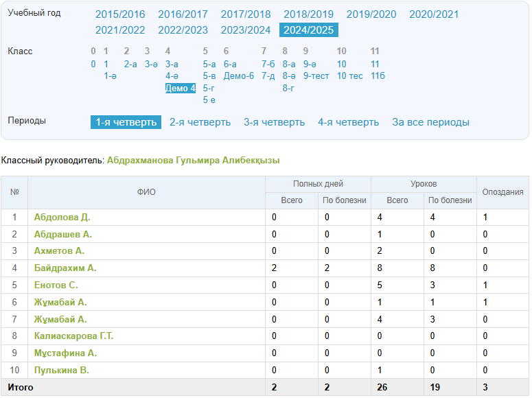Image resolution: width=532 pixels, height=398 pixels.
Task: Choose the 2-я четверть period
Action: click(200, 122)
